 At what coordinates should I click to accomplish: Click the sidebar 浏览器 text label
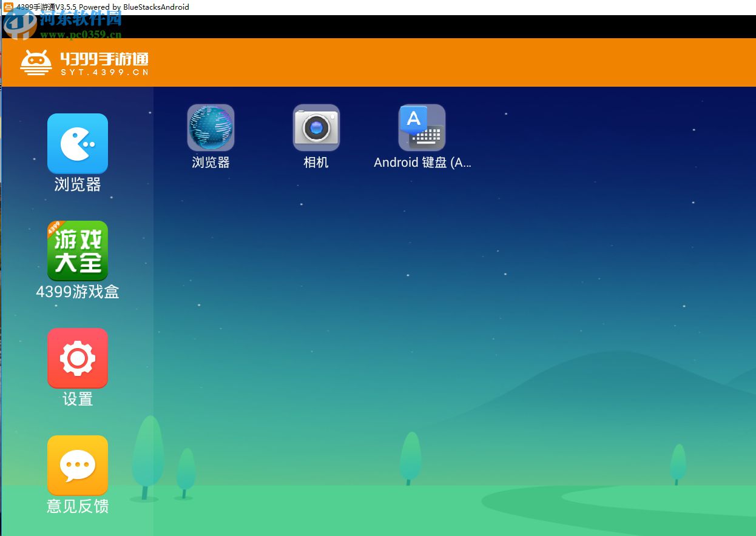(78, 185)
